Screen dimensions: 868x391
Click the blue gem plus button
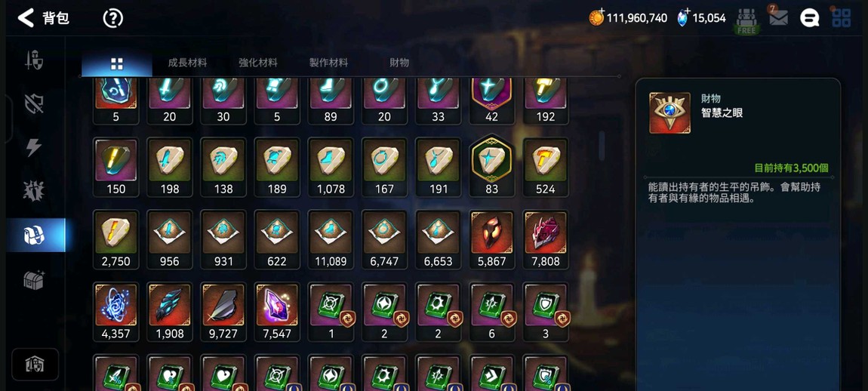[x=684, y=17]
